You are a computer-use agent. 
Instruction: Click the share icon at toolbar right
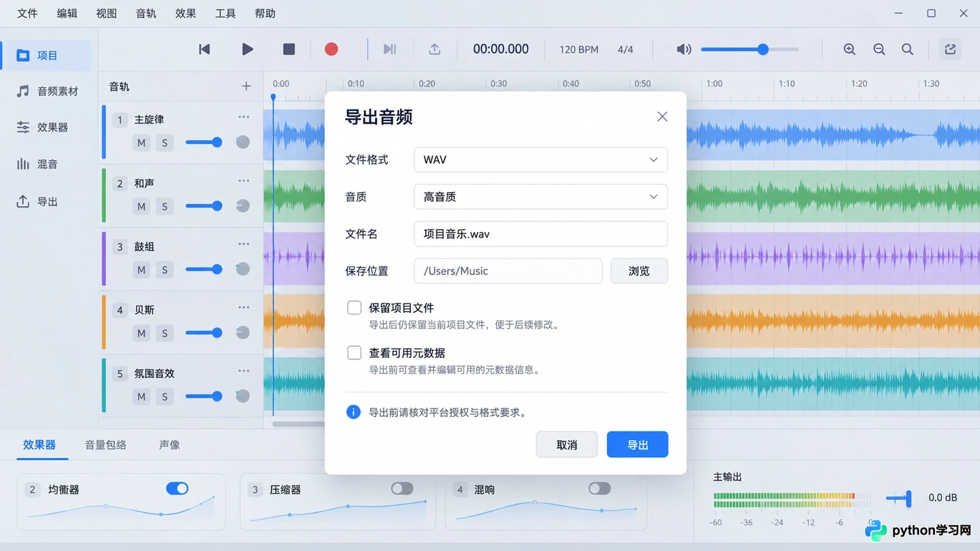pos(951,49)
